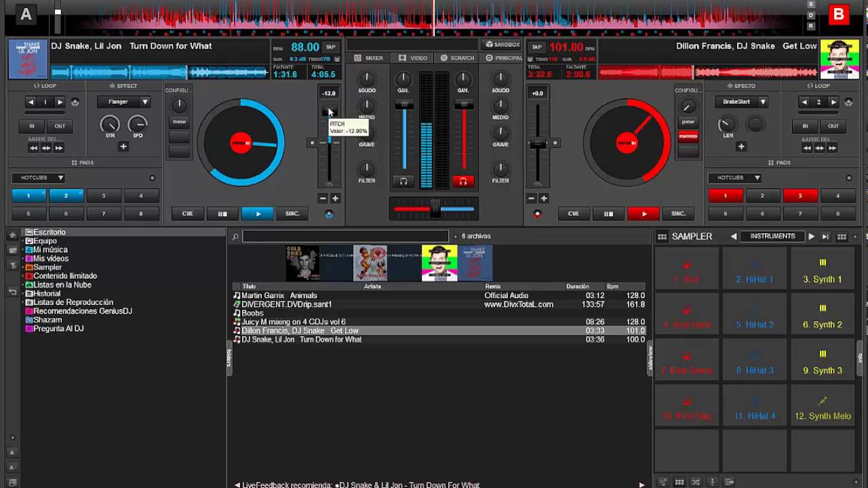Select previous sampler bank with left arrow
The image size is (868, 488).
click(x=734, y=237)
